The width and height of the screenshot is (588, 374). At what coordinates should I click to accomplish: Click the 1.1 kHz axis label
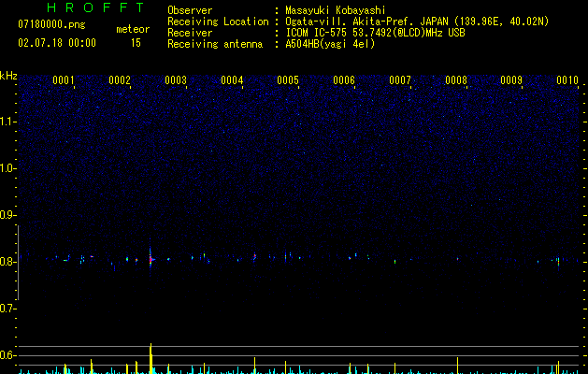[7, 122]
